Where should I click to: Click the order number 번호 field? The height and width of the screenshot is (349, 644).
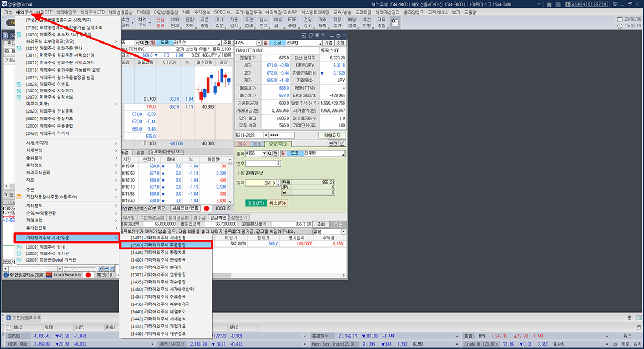pyautogui.click(x=263, y=164)
